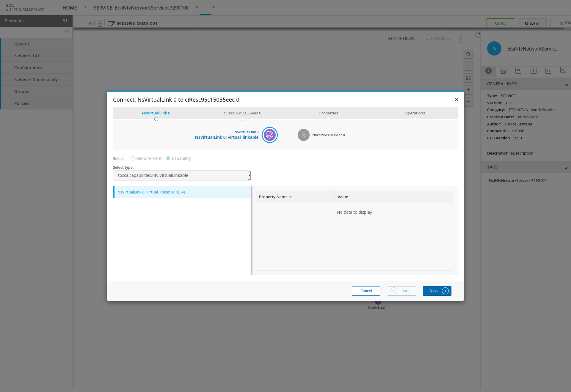
Task: Click the EtsiNfvNetworkServicec7290100 tag text
Action: [x=517, y=180]
